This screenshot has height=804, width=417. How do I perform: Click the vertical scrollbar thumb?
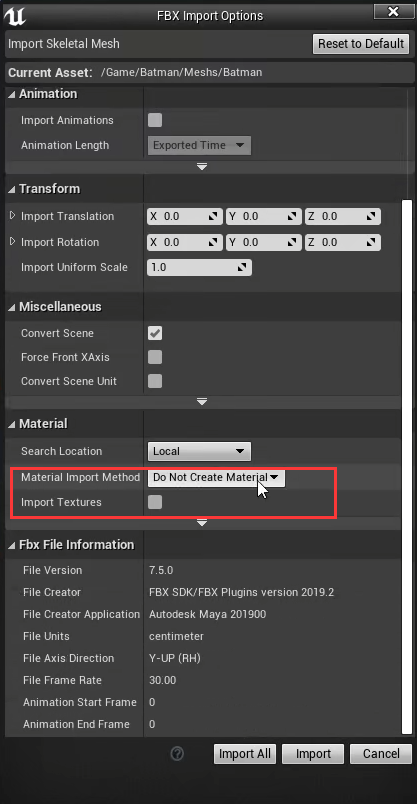tap(407, 466)
